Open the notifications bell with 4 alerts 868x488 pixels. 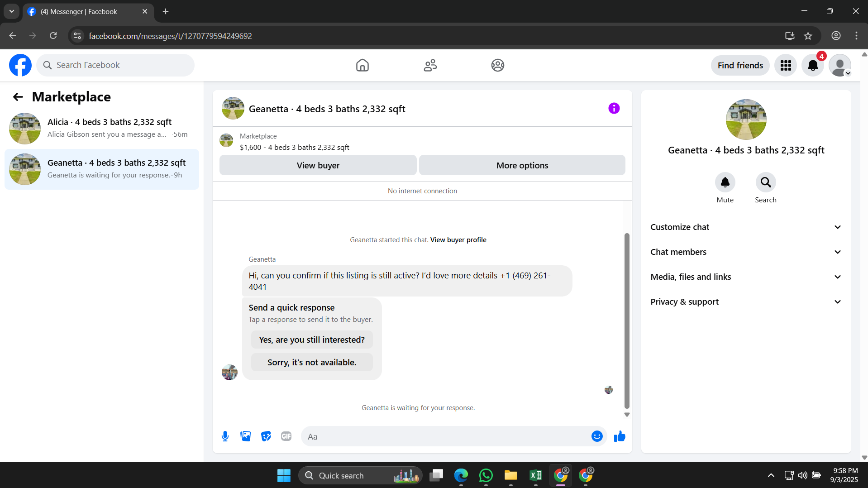pos(813,65)
